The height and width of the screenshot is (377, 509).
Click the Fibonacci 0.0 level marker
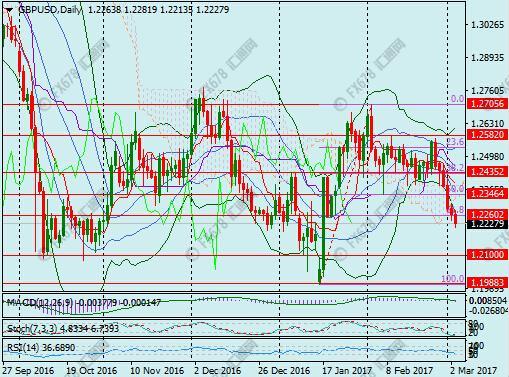(x=457, y=99)
